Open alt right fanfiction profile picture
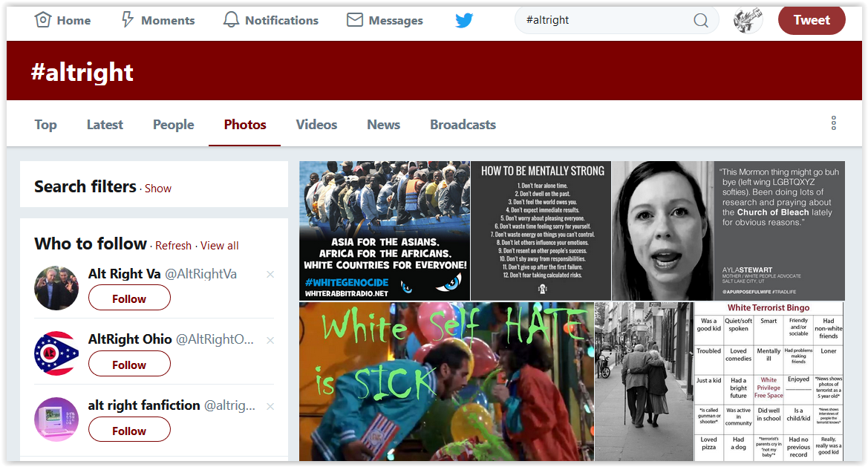Viewport: 868px width, 467px height. pyautogui.click(x=56, y=419)
